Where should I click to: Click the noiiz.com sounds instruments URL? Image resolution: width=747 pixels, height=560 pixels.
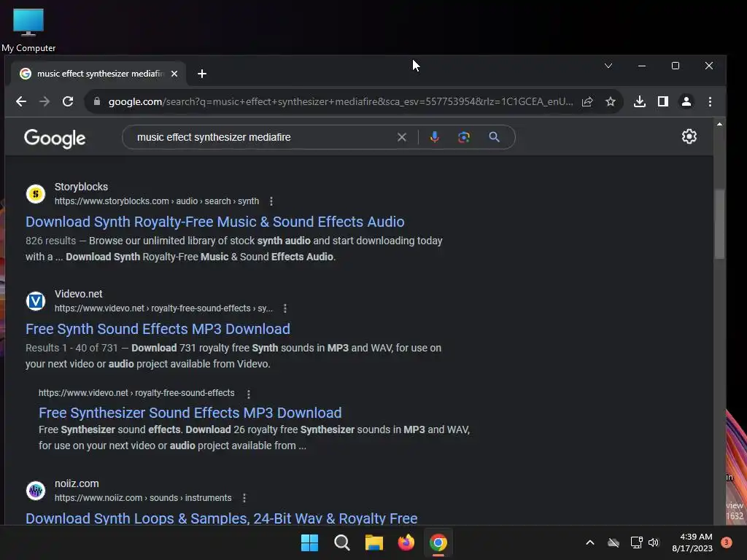[x=143, y=497]
